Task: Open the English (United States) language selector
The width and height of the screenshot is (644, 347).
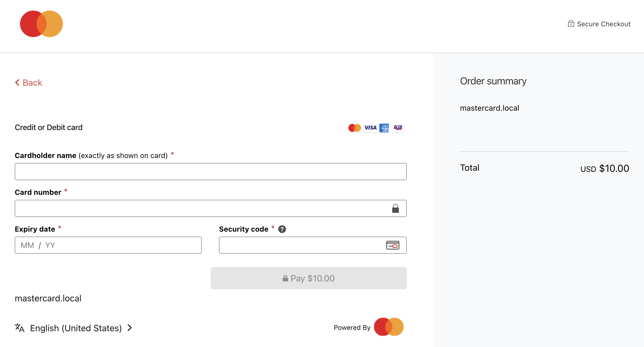Action: 76,328
